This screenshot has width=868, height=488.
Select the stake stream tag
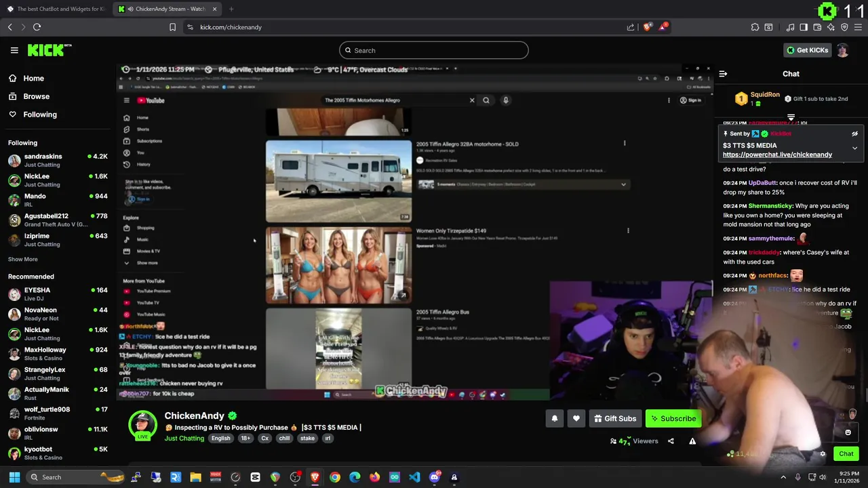307,439
